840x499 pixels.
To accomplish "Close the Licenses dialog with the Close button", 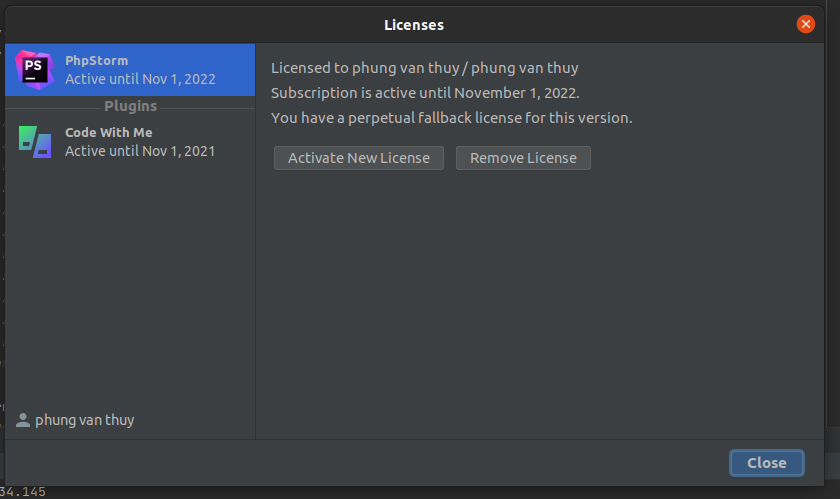I will point(766,463).
